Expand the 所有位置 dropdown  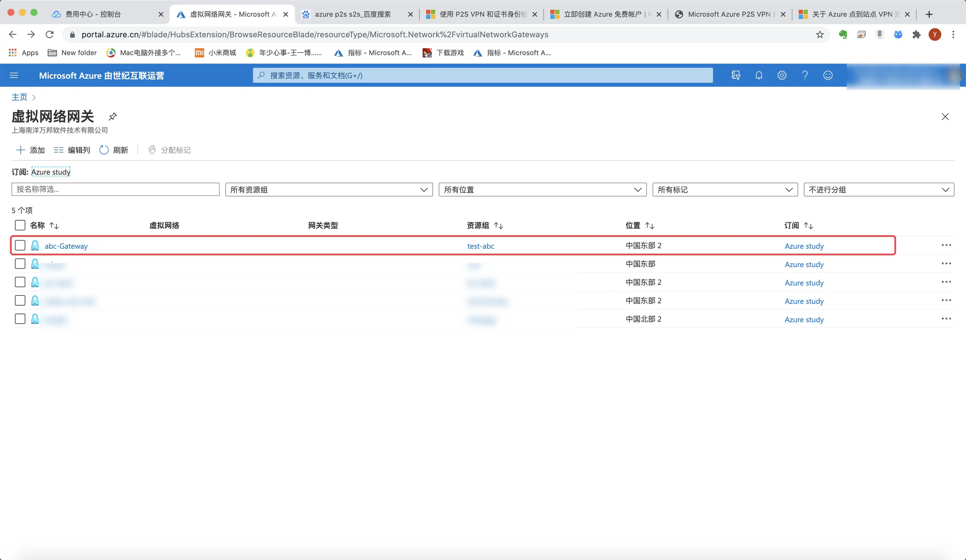(542, 190)
